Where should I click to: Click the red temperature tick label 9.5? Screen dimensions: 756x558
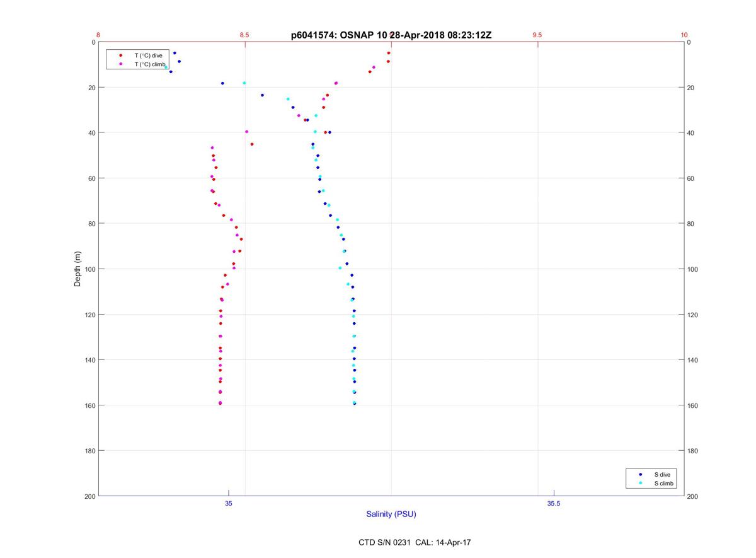(x=537, y=35)
